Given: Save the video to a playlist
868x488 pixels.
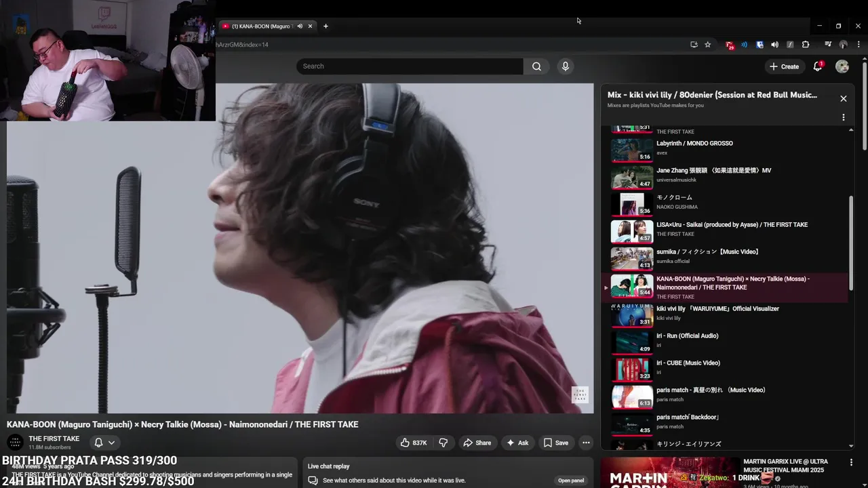Looking at the screenshot, I should pyautogui.click(x=555, y=443).
